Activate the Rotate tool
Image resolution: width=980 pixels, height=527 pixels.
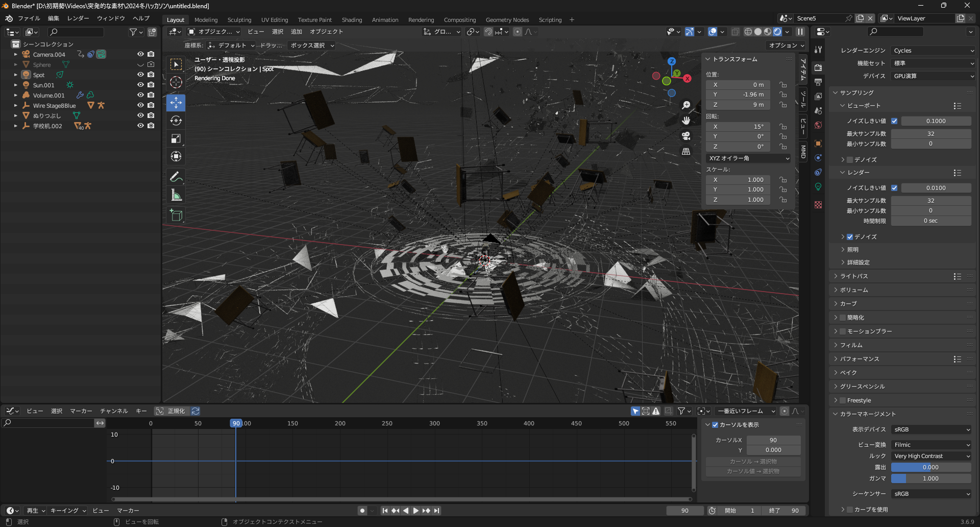coord(176,121)
